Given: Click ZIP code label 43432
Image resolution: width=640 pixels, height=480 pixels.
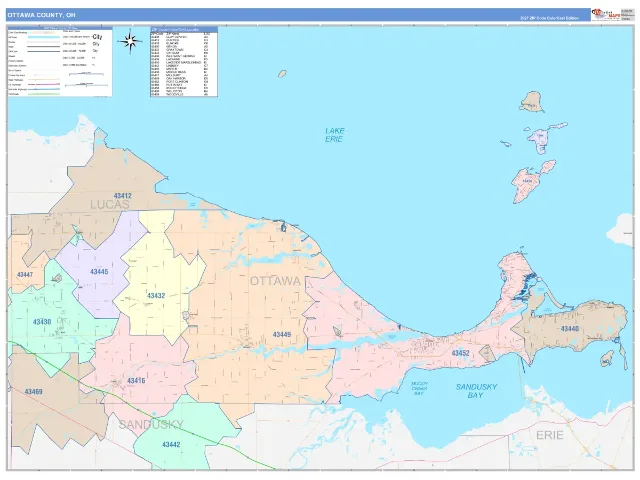Looking at the screenshot, I should [x=156, y=296].
